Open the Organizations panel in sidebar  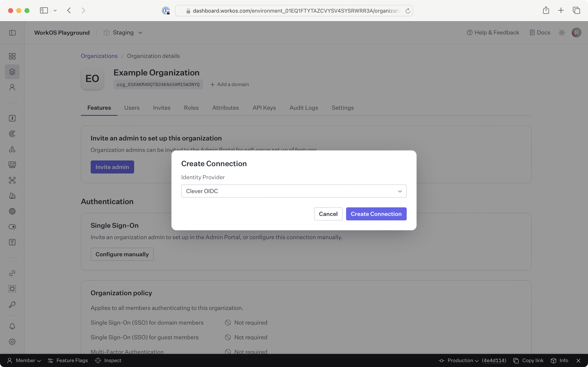pos(12,72)
